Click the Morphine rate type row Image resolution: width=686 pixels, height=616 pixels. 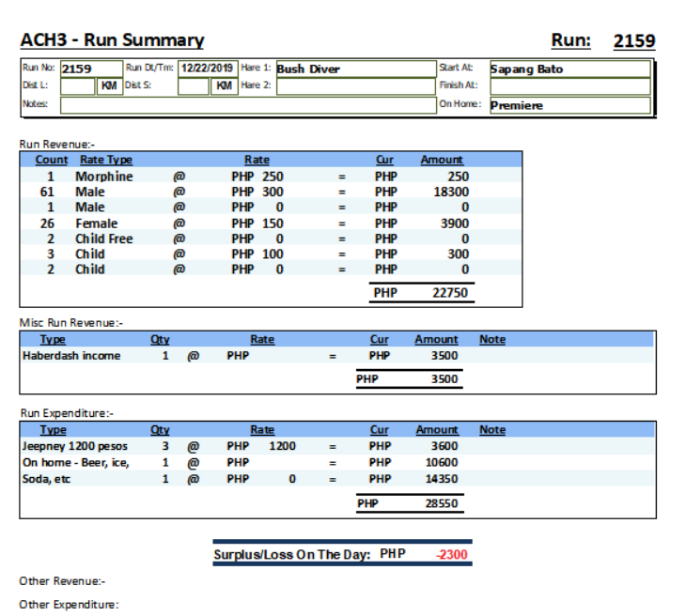coord(103,177)
